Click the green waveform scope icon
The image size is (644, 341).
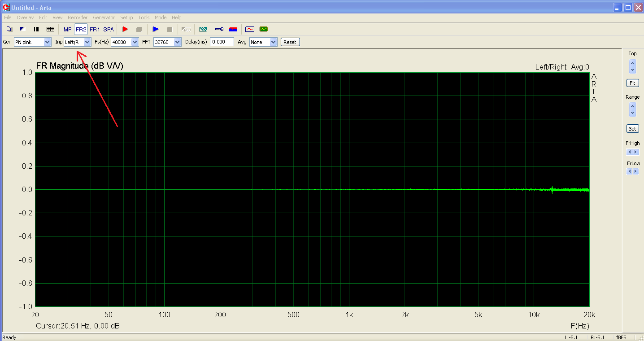[x=263, y=29]
